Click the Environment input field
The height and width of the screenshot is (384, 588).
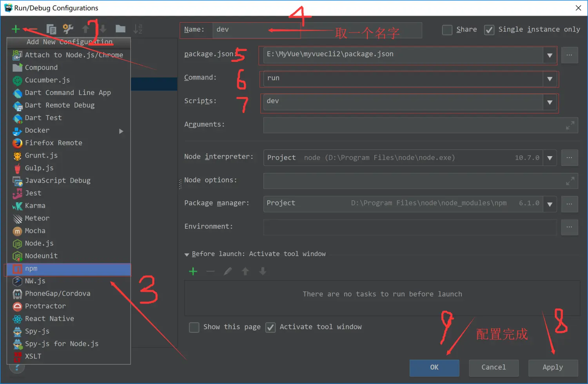coord(410,227)
